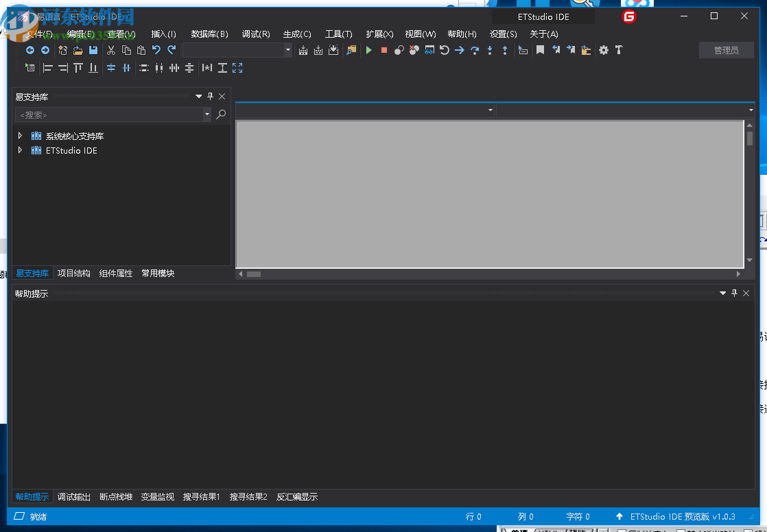The image size is (767, 532).
Task: Run the program with the green play icon
Action: (368, 50)
